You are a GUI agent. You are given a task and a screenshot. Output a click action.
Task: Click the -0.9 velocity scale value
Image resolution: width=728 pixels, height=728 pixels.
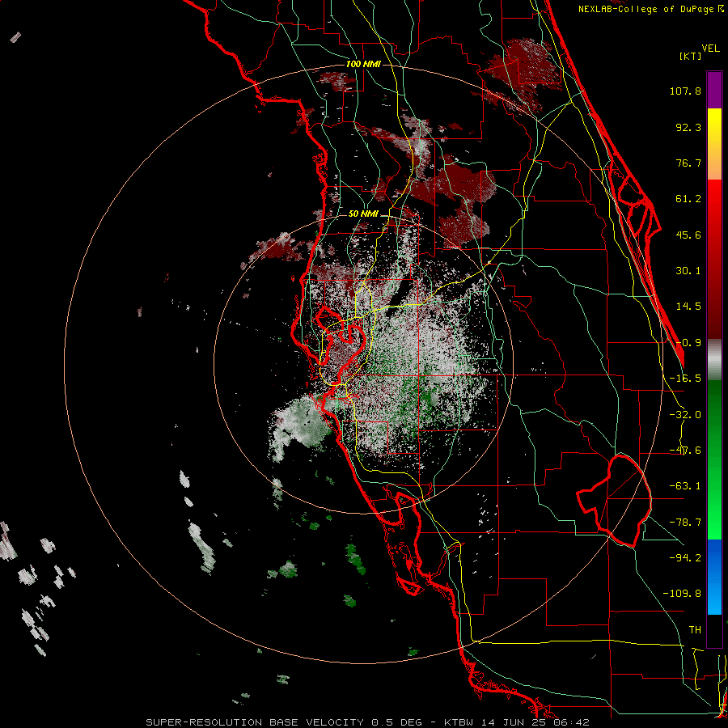(688, 343)
